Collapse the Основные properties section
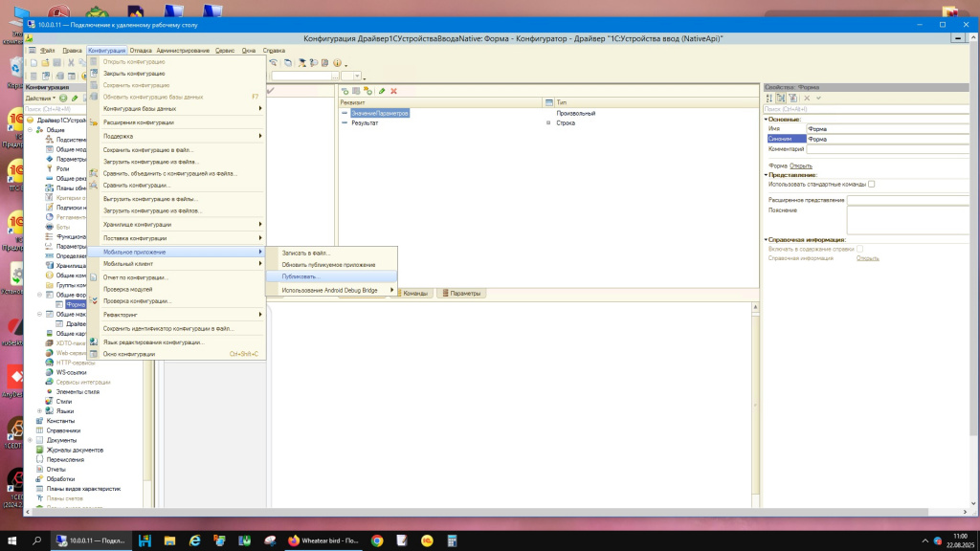The height and width of the screenshot is (551, 980). click(767, 120)
